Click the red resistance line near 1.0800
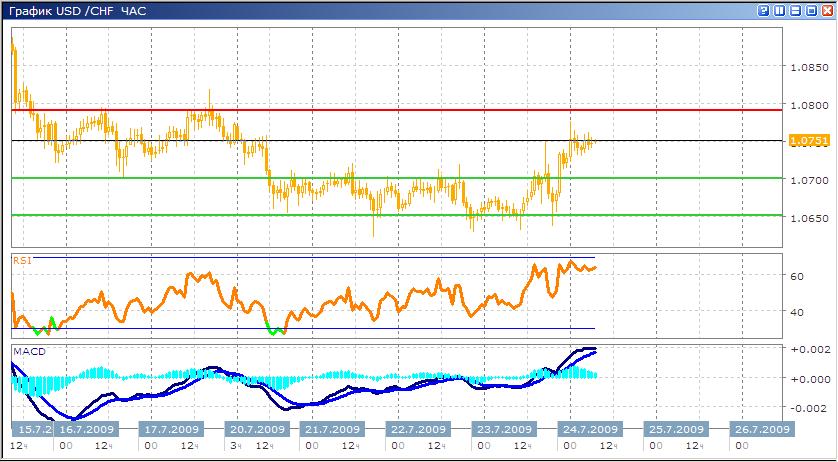Viewport: 838px width, 462px height. pos(400,110)
